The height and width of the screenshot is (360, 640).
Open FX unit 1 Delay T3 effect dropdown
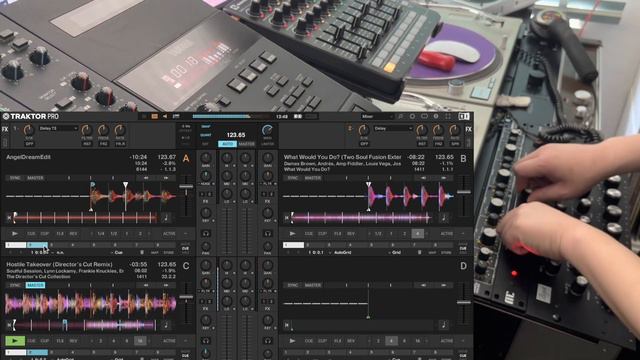click(x=58, y=129)
